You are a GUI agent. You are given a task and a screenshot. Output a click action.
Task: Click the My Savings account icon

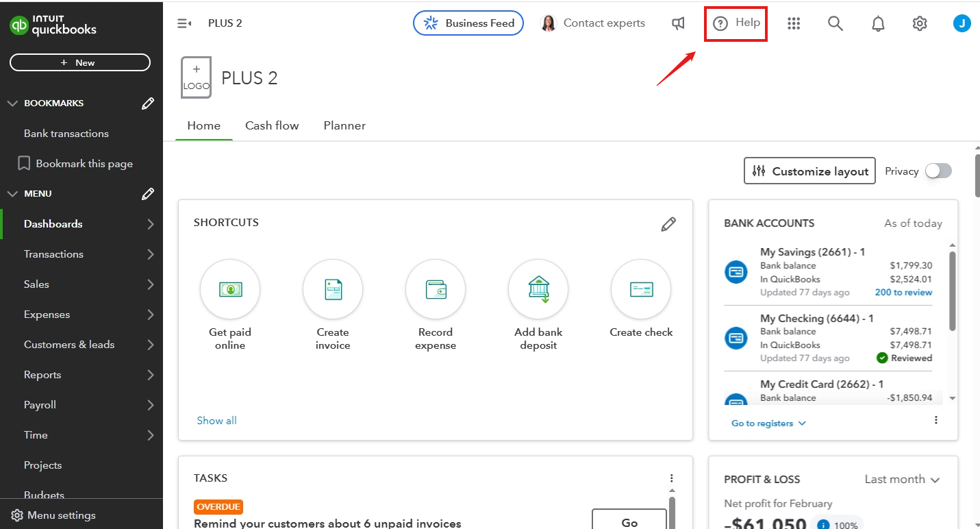pyautogui.click(x=736, y=272)
